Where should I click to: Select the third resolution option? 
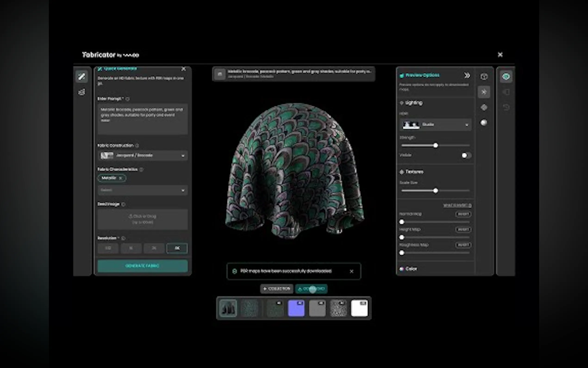pos(154,248)
